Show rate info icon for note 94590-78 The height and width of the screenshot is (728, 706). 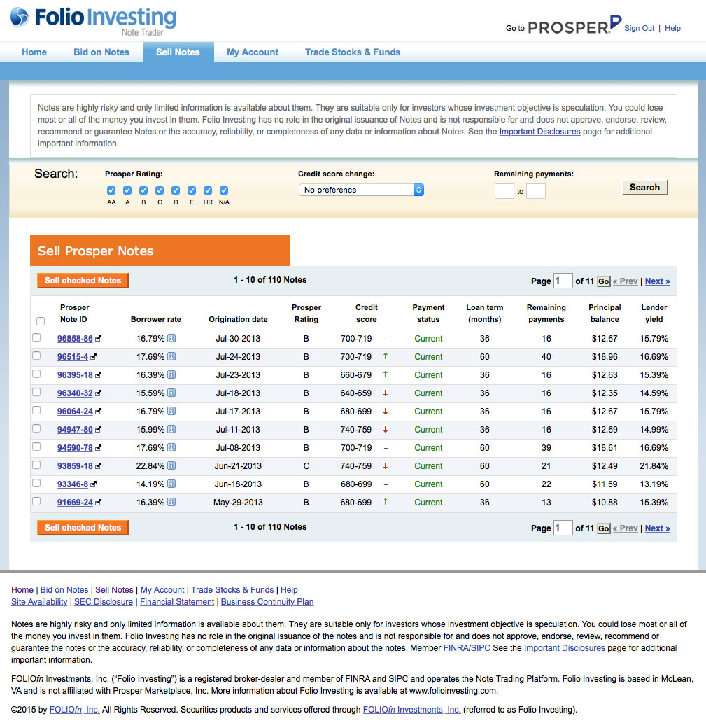point(171,447)
